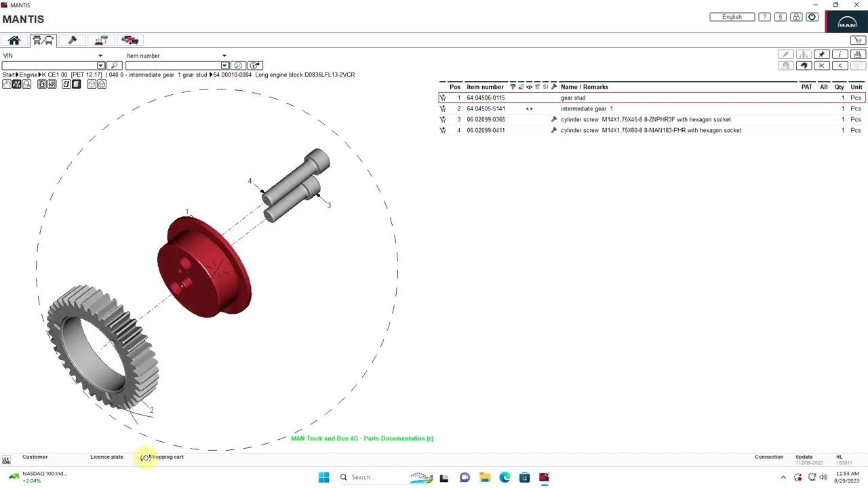Open Windows Start menu
This screenshot has height=488, width=868.
(x=323, y=477)
